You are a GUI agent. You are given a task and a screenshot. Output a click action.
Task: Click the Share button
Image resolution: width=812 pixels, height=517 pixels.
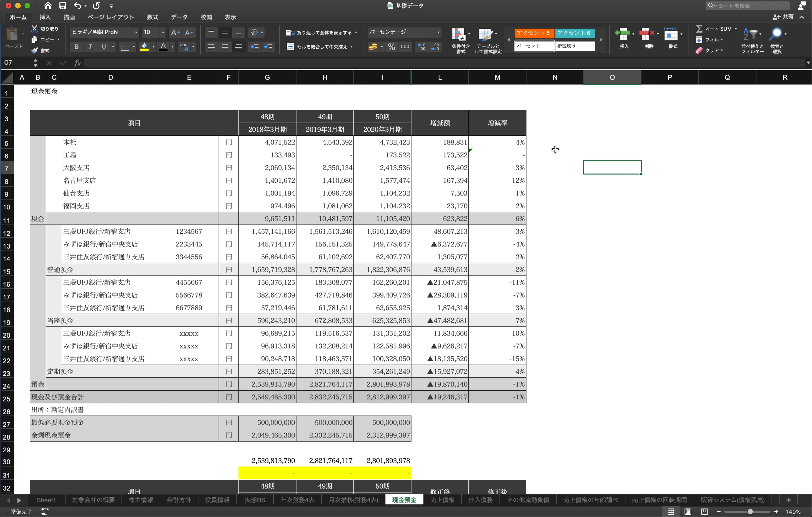coord(783,17)
